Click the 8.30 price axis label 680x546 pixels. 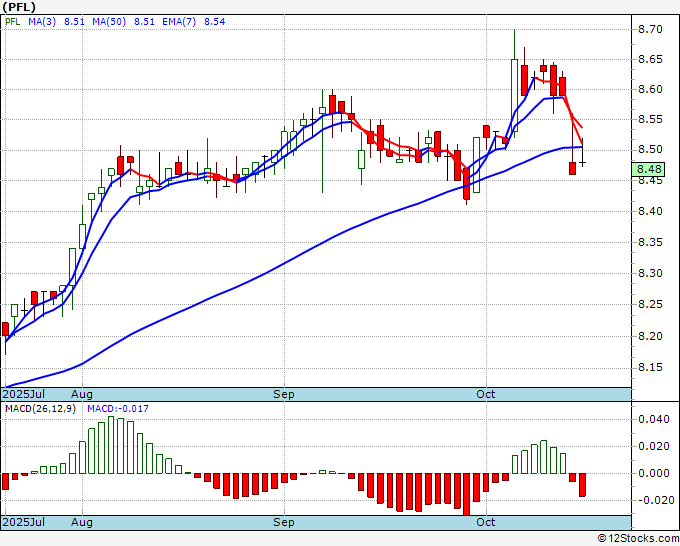tap(650, 273)
